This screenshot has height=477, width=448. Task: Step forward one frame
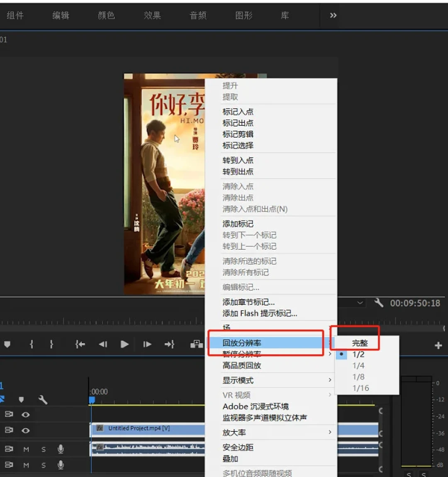(147, 344)
